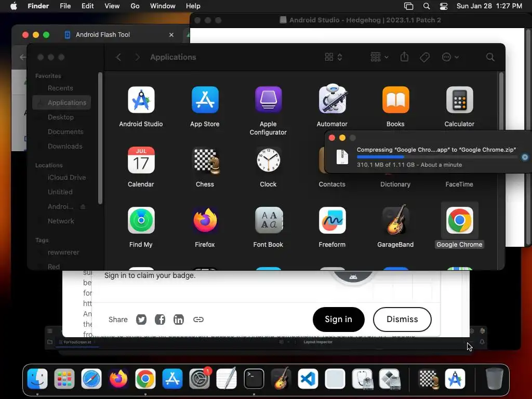Open Spotlight search in menu bar
Image resolution: width=532 pixels, height=399 pixels.
coord(427,6)
